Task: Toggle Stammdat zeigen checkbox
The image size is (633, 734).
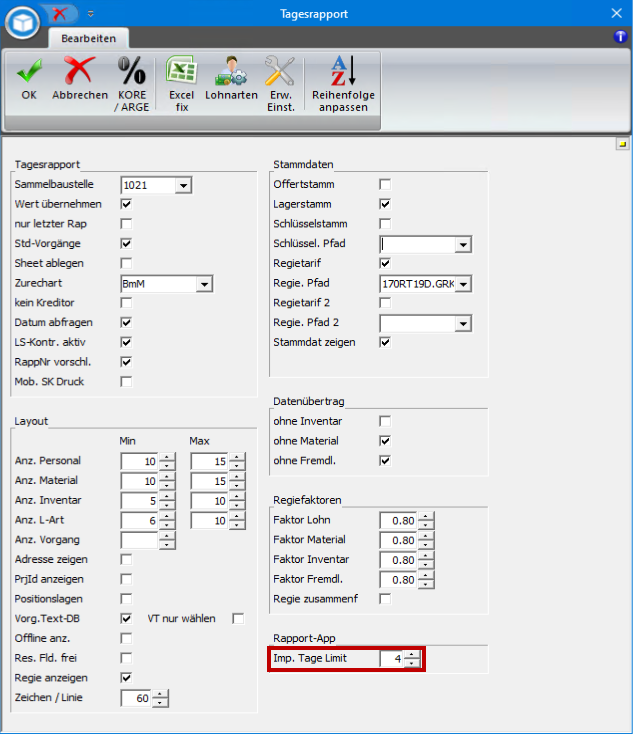Action: pyautogui.click(x=385, y=342)
